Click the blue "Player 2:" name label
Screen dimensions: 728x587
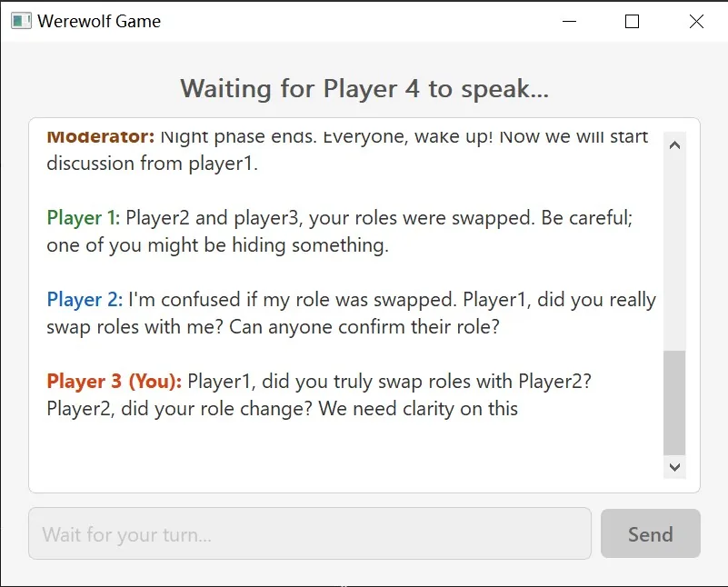pos(85,299)
